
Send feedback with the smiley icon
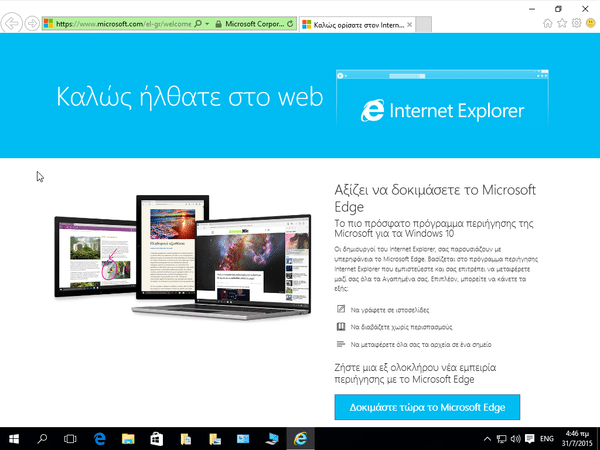[x=591, y=23]
